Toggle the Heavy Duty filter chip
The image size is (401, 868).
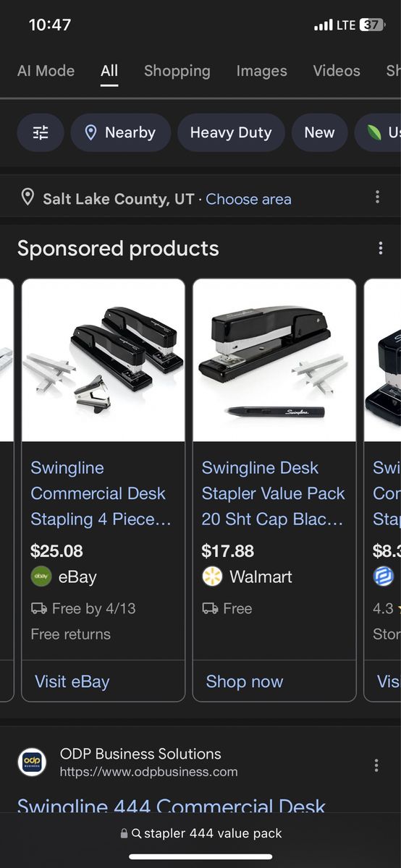tap(231, 132)
